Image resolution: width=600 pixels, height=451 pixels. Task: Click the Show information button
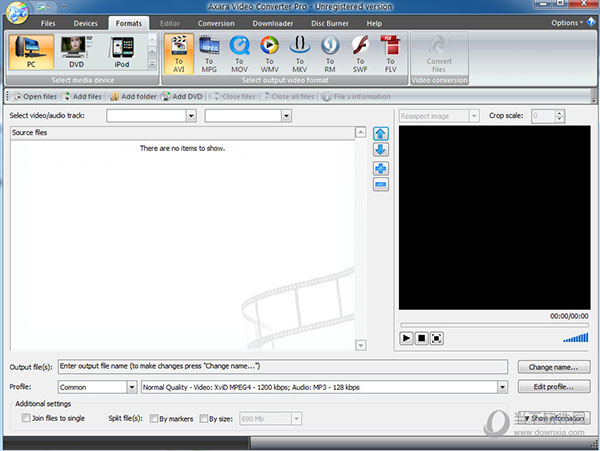[x=554, y=418]
